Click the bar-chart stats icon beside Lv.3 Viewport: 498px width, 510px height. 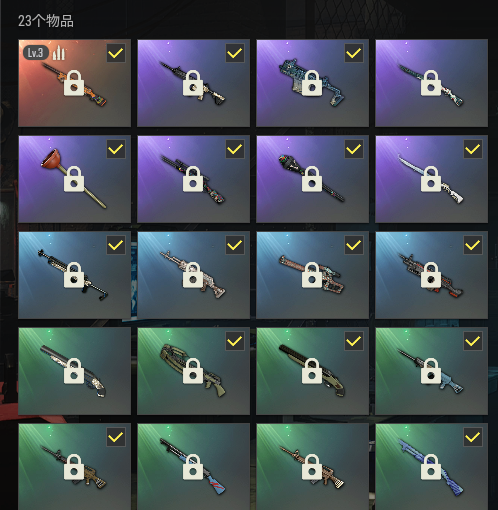pos(59,53)
